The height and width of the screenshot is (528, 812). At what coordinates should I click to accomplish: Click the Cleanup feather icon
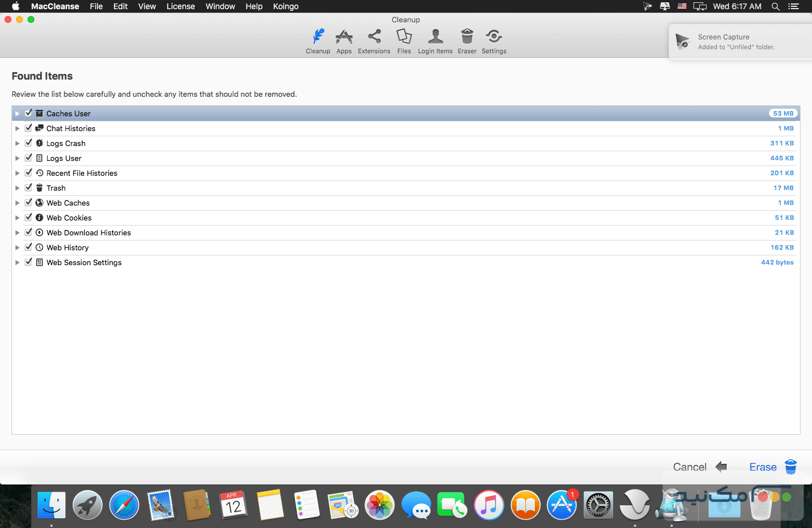pos(318,37)
